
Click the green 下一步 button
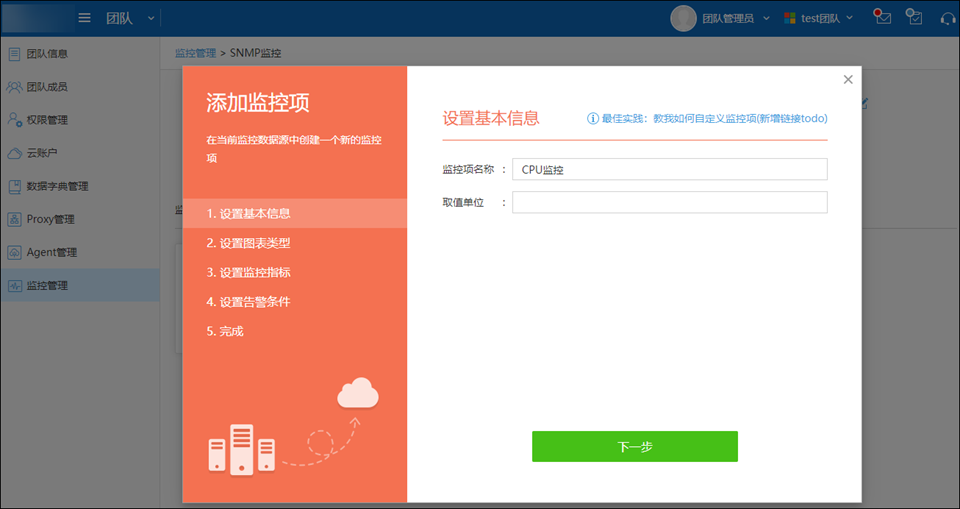point(635,447)
